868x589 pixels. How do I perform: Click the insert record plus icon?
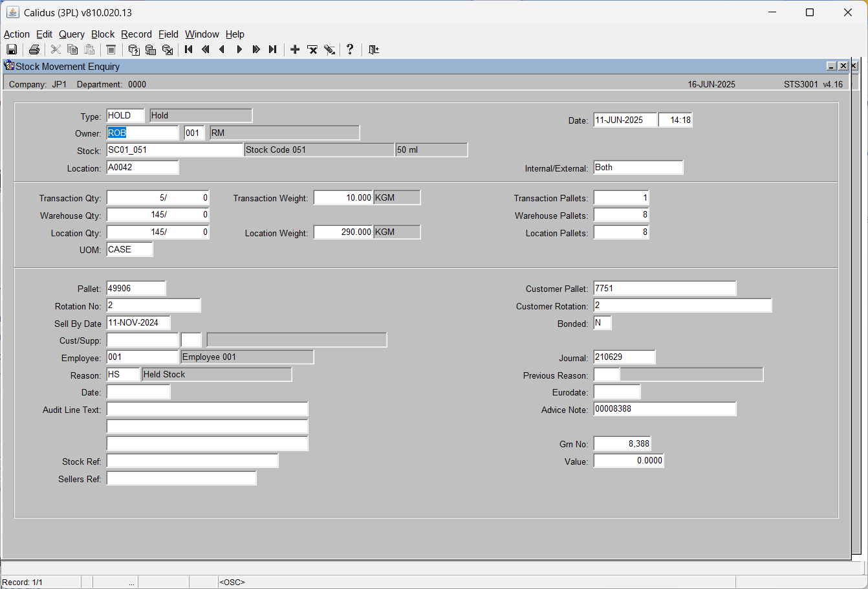[295, 50]
